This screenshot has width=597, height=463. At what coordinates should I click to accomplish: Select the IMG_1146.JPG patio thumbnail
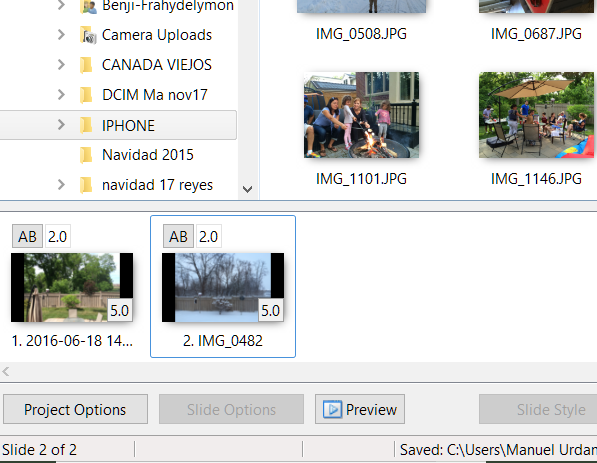536,115
